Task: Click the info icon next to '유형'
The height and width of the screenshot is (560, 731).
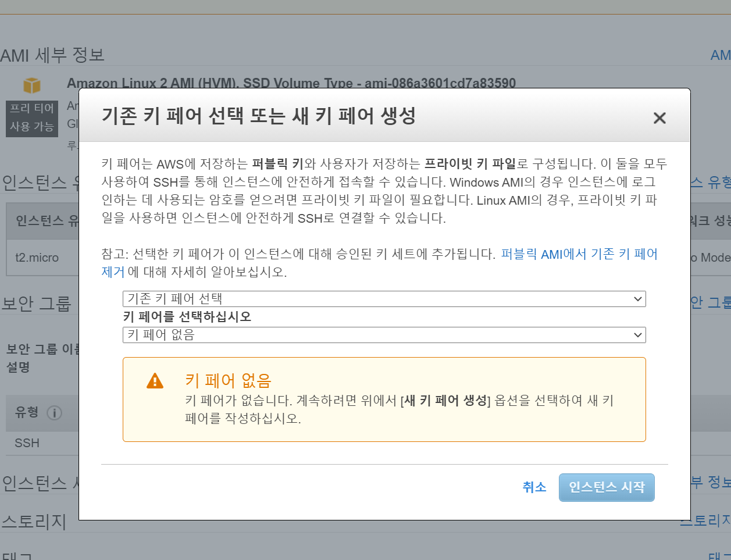Action: (x=54, y=413)
